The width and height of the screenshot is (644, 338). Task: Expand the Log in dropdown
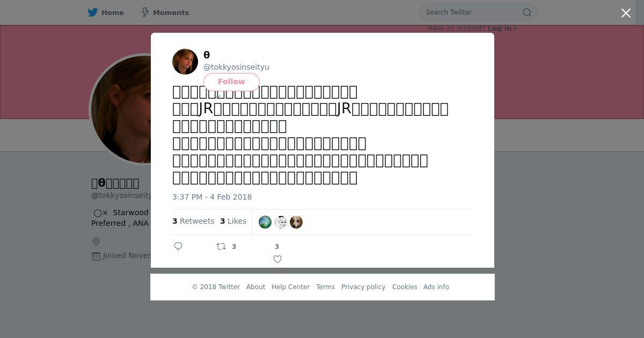pos(502,28)
